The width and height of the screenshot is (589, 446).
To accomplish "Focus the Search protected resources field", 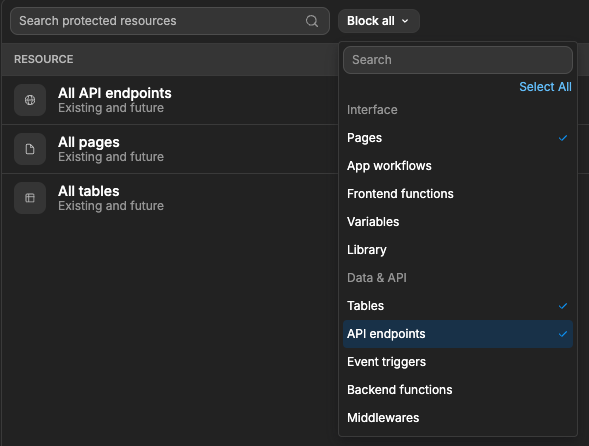I will [170, 21].
